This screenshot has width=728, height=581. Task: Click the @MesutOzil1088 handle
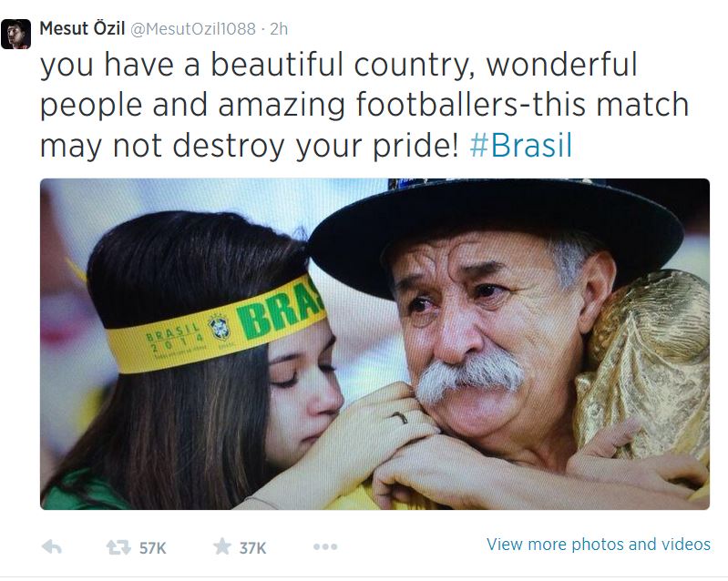193,29
